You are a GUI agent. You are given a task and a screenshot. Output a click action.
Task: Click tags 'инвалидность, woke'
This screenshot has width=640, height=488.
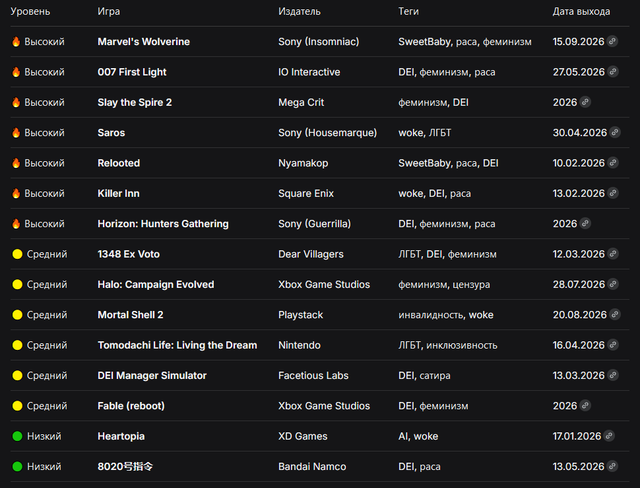click(446, 315)
